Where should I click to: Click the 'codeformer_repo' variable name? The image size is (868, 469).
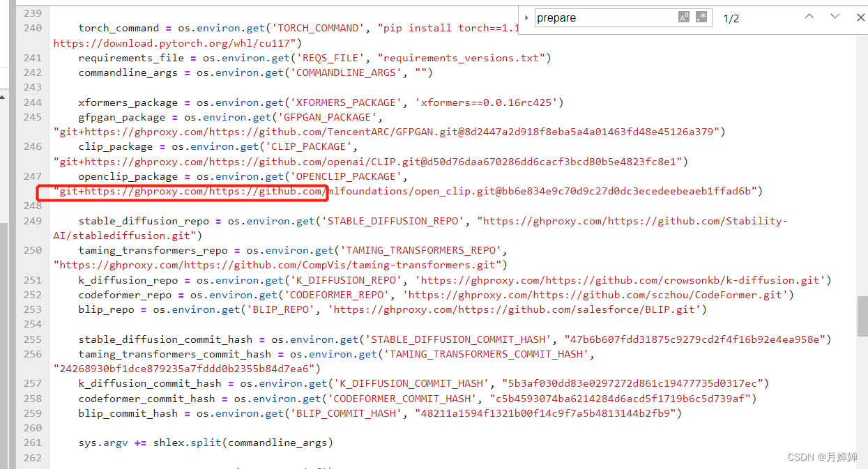[x=125, y=295]
